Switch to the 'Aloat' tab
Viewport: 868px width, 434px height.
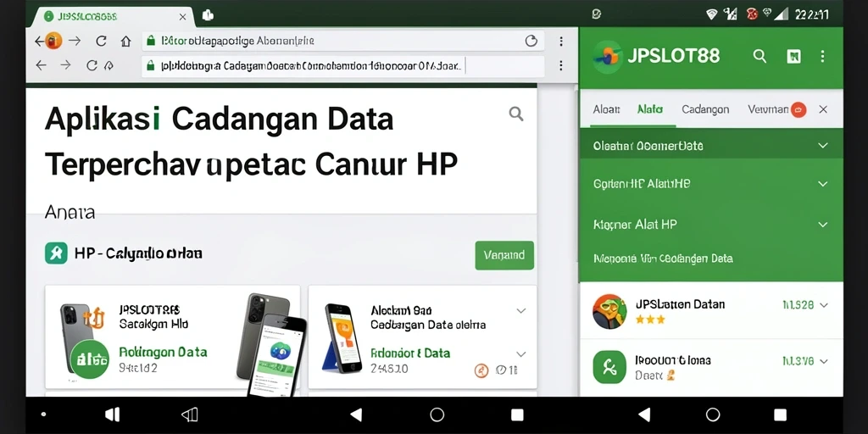[x=606, y=109]
